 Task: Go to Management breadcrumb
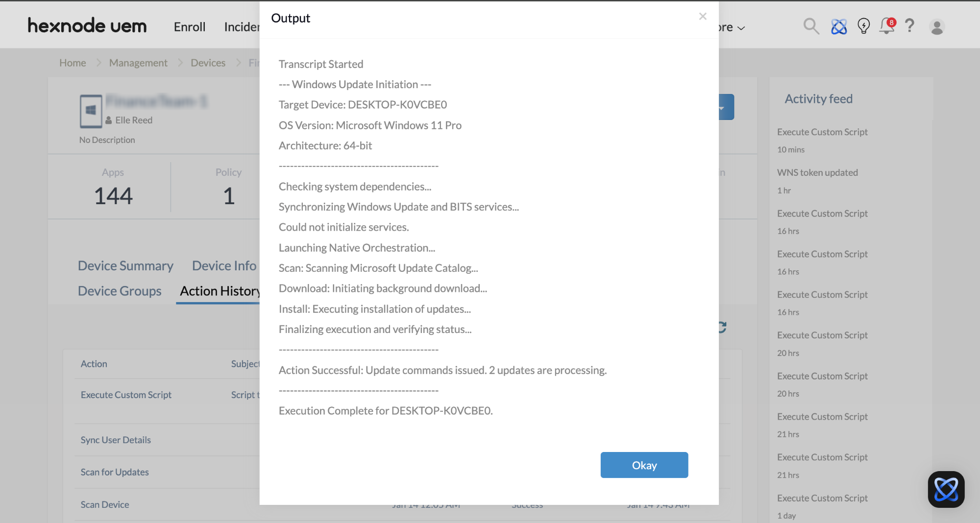[x=138, y=63]
